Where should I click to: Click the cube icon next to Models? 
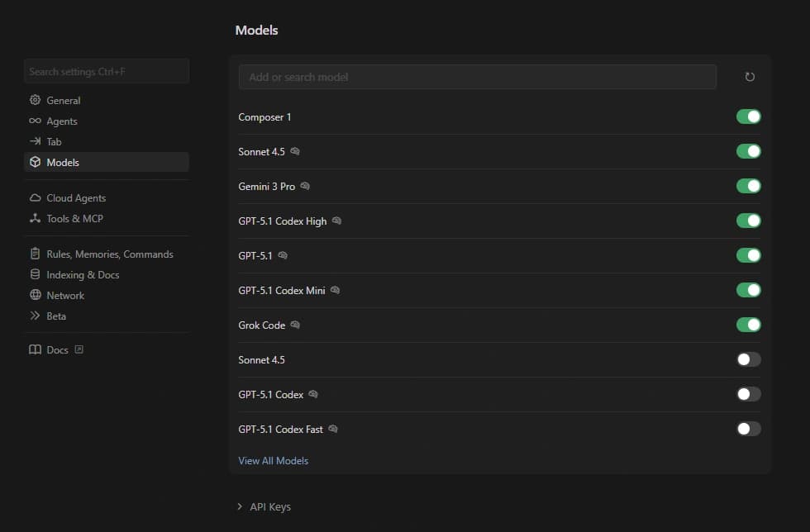click(x=34, y=162)
